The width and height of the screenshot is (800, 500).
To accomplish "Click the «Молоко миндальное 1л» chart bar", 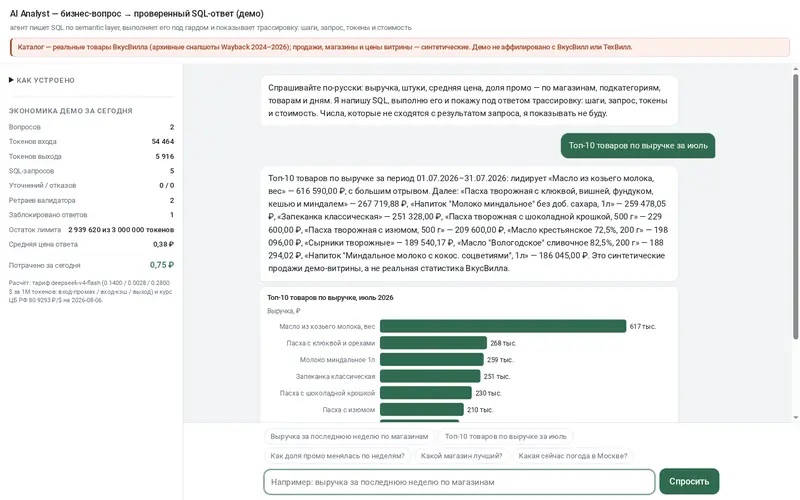I will [432, 360].
